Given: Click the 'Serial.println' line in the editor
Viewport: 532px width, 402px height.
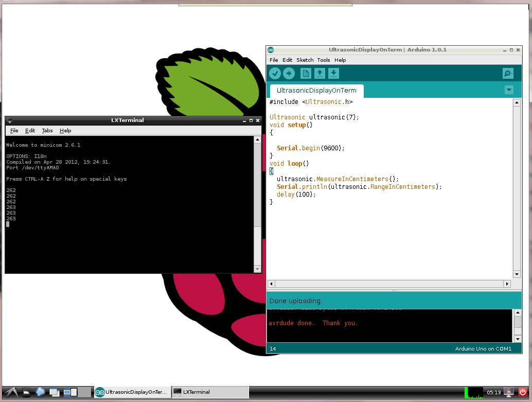Looking at the screenshot, I should point(359,187).
